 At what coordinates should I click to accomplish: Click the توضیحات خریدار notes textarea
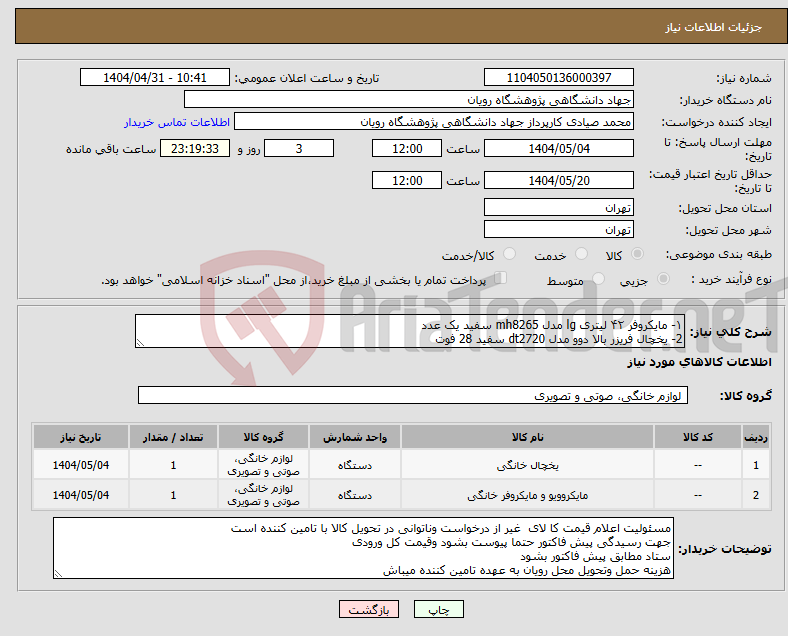tap(363, 548)
